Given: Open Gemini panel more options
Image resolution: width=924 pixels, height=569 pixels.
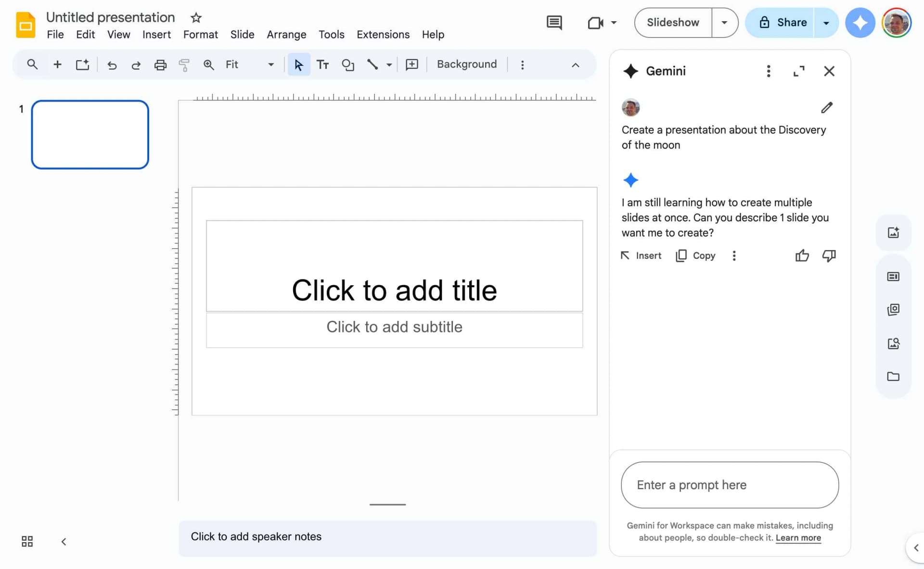Looking at the screenshot, I should point(769,71).
